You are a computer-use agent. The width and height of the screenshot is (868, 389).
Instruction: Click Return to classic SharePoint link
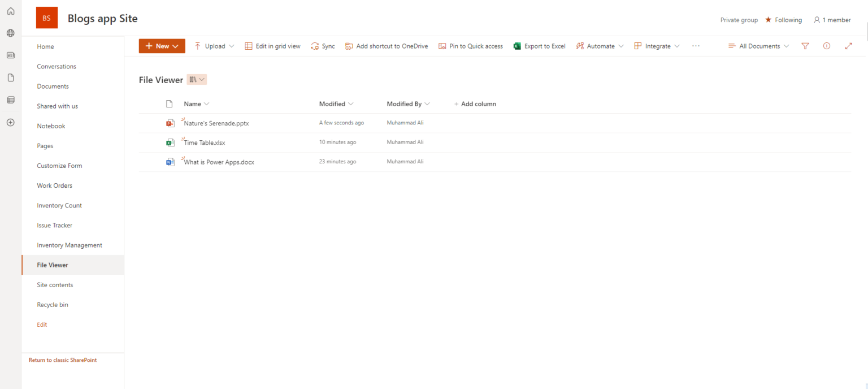(x=62, y=360)
